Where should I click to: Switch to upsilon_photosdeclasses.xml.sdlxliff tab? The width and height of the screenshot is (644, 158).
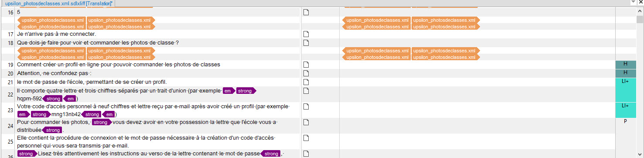(x=58, y=3)
